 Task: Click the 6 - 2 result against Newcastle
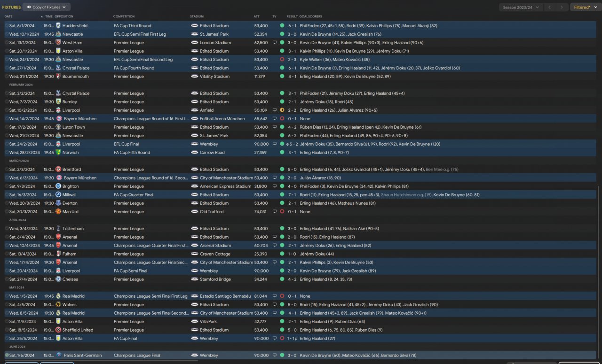[292, 136]
